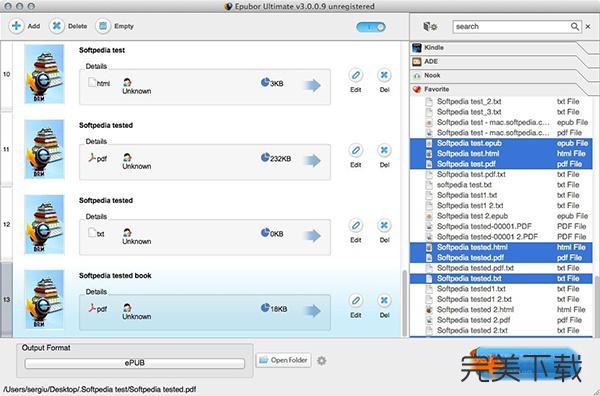Open the ePUB output format dropdown
The image size is (600, 396).
tap(135, 363)
